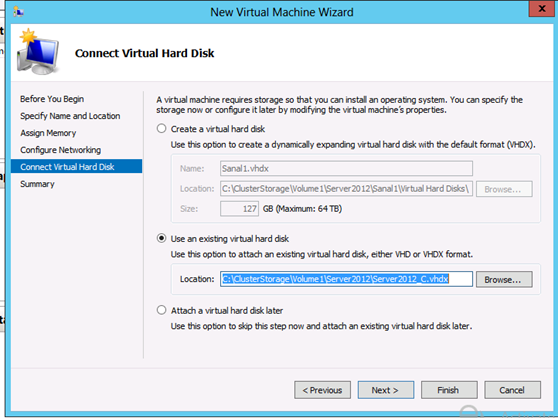Screen dimensions: 558x418
Task: Click the wizard title bar icon
Action: [x=19, y=12]
